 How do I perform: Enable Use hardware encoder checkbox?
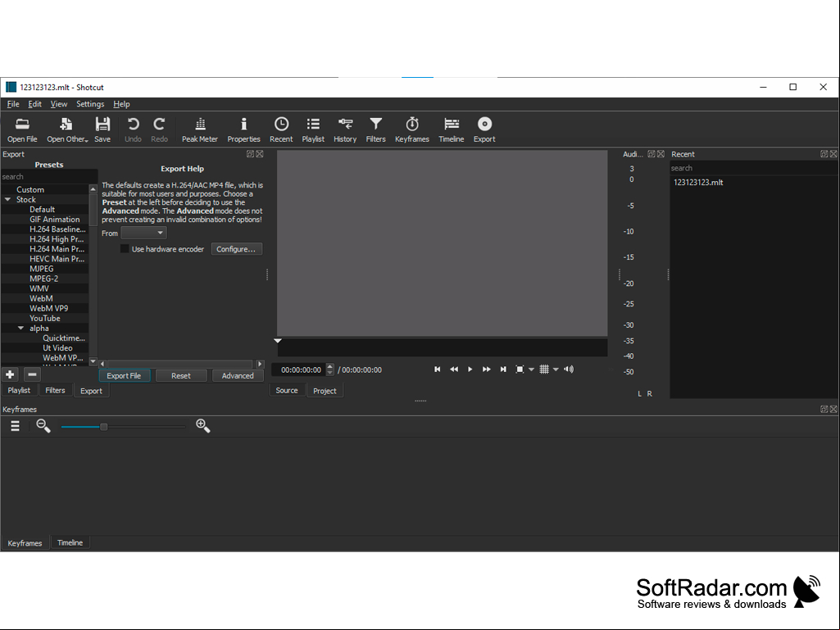point(125,248)
